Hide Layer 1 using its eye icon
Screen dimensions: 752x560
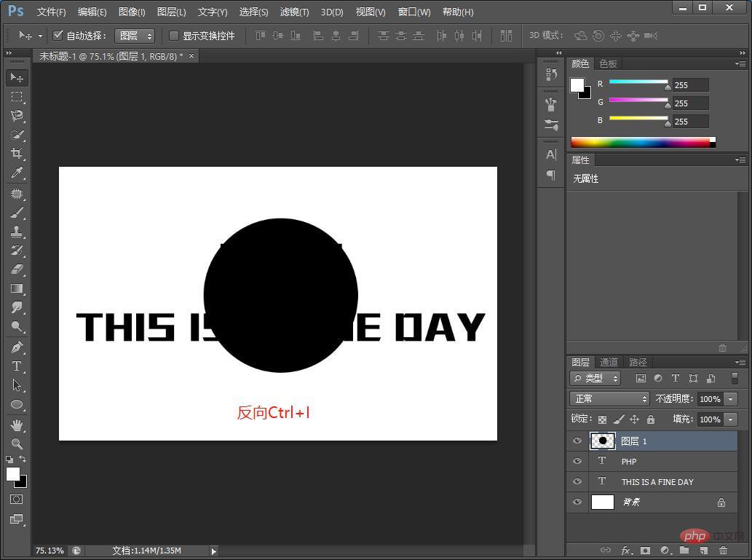[577, 441]
